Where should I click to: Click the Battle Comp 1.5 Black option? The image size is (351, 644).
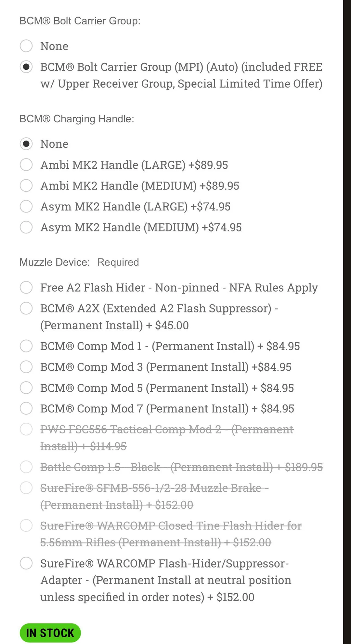coord(26,467)
